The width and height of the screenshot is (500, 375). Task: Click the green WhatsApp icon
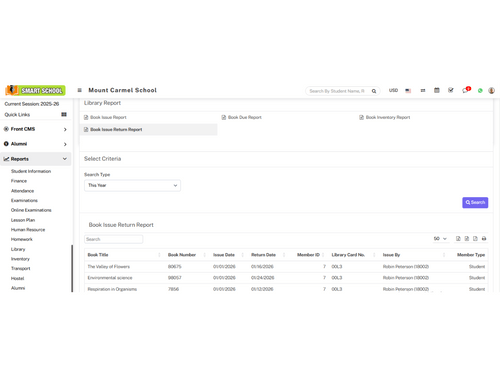[x=480, y=91]
